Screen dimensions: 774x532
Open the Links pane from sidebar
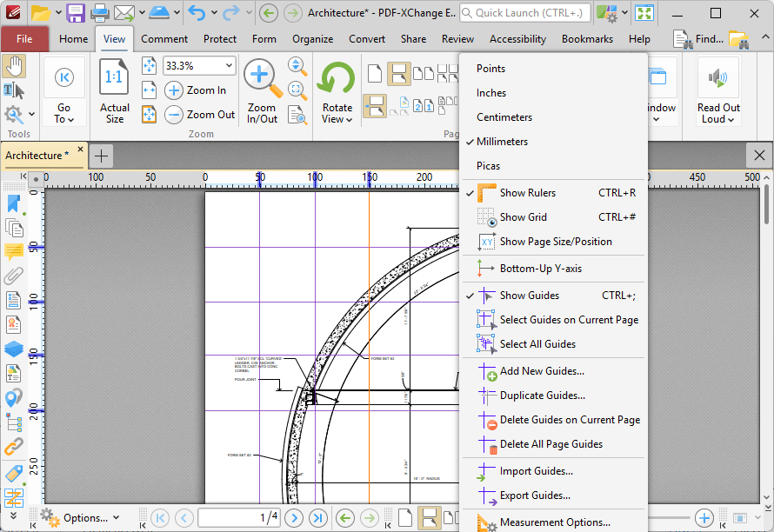pyautogui.click(x=13, y=447)
